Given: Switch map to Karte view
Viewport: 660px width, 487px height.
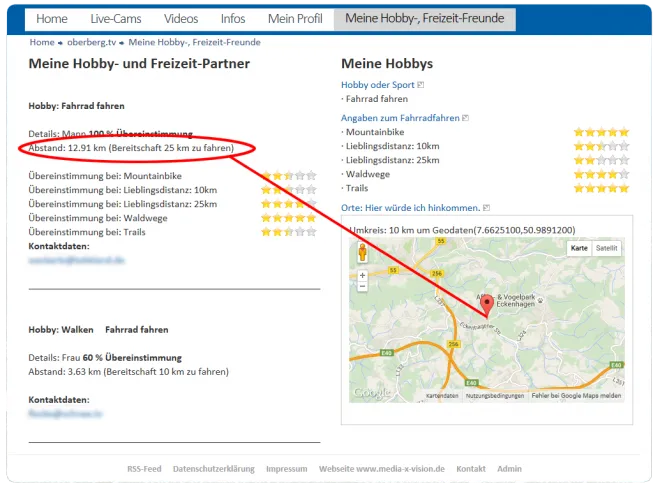Looking at the screenshot, I should coord(580,248).
